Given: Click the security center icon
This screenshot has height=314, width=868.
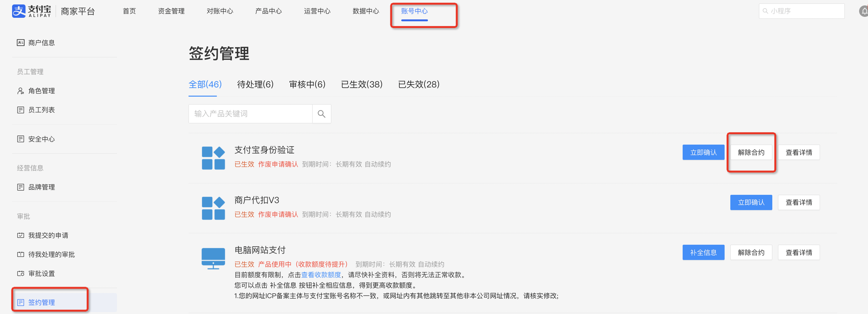Looking at the screenshot, I should pyautogui.click(x=21, y=139).
